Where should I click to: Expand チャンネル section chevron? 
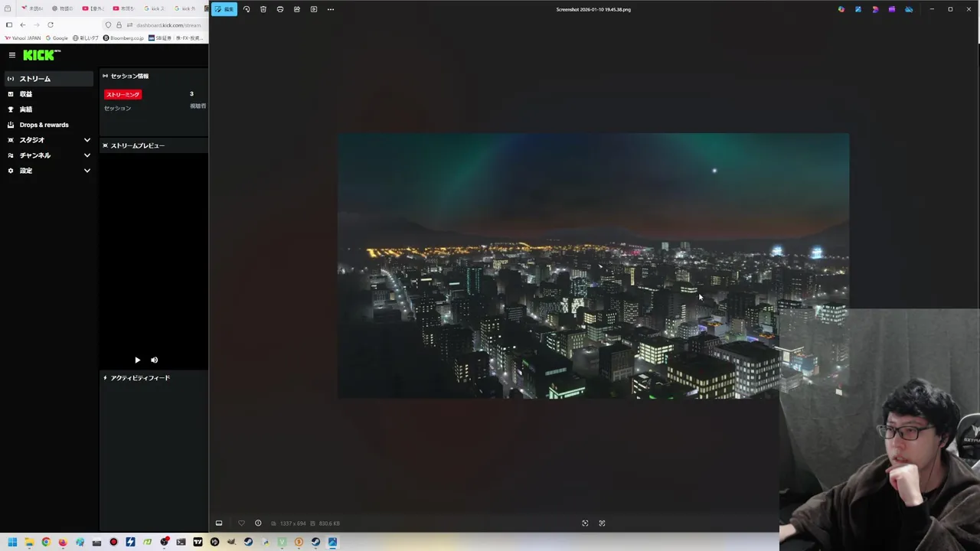(x=87, y=155)
